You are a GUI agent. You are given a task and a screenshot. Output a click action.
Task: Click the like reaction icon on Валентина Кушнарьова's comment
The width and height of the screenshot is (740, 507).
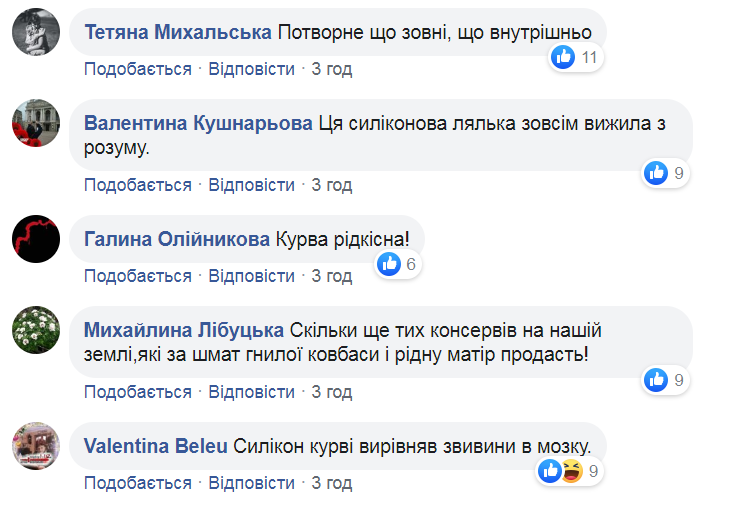point(656,173)
